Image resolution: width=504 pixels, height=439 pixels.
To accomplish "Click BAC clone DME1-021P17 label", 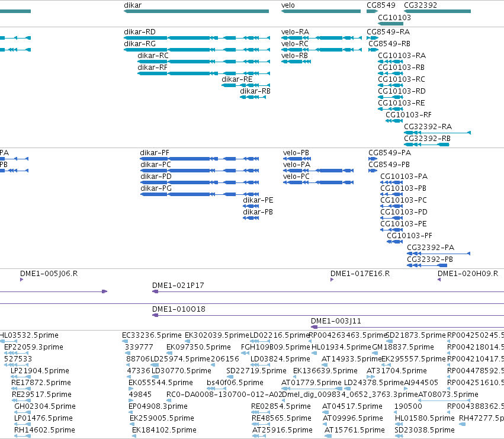I will (x=178, y=286).
